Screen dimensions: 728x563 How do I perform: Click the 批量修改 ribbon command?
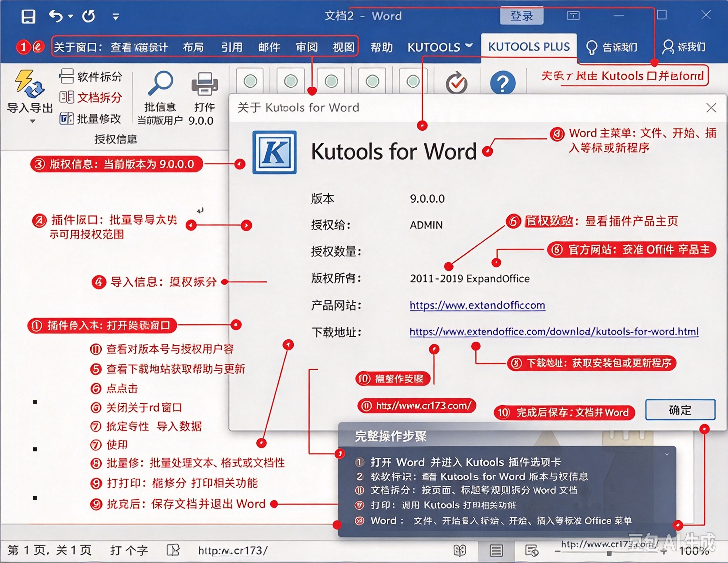90,118
